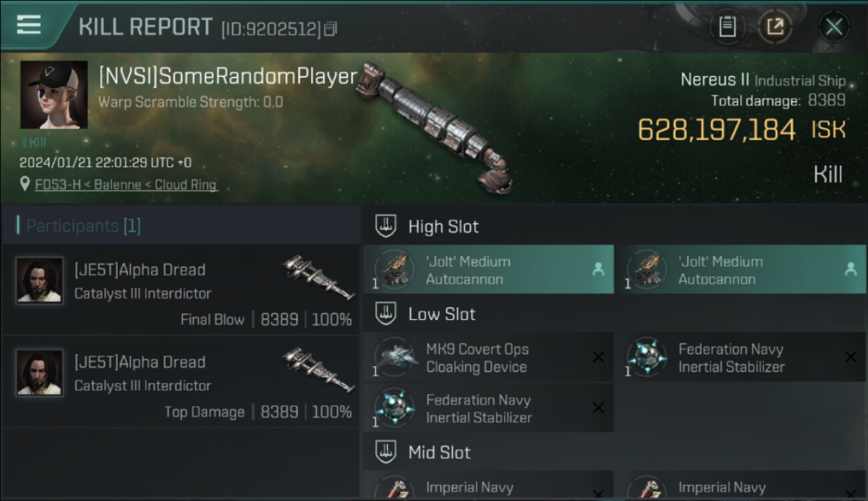
Task: Open the FD53-H location link
Action: [x=126, y=185]
